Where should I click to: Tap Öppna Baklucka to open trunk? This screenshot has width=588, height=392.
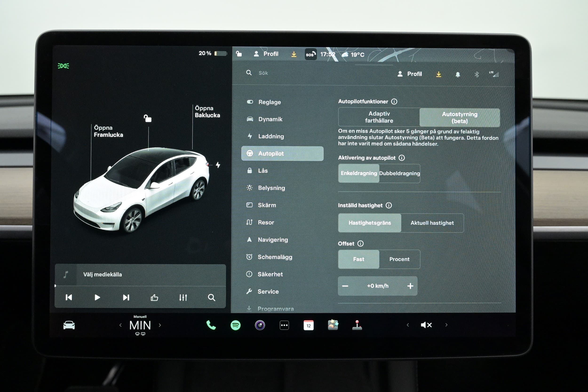click(207, 112)
